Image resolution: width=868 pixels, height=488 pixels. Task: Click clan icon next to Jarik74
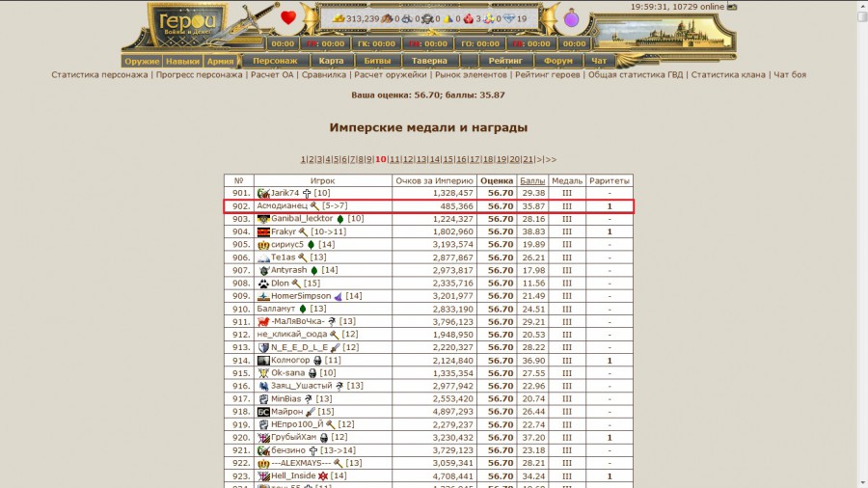263,193
